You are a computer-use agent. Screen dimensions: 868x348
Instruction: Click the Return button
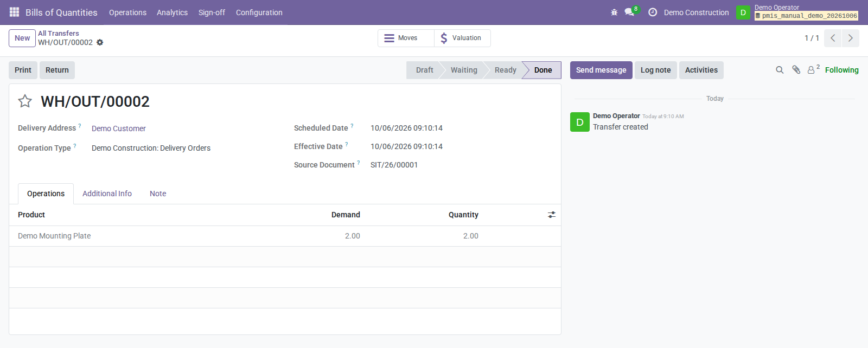[x=57, y=70]
